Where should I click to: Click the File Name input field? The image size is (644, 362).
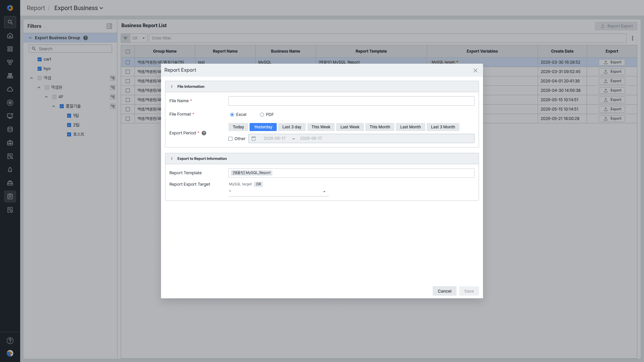point(351,101)
